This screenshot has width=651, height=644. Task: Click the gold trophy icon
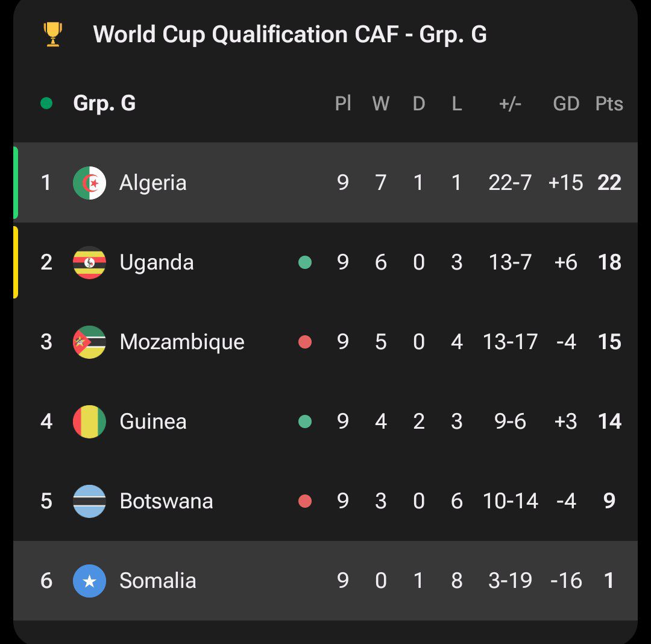(x=53, y=34)
